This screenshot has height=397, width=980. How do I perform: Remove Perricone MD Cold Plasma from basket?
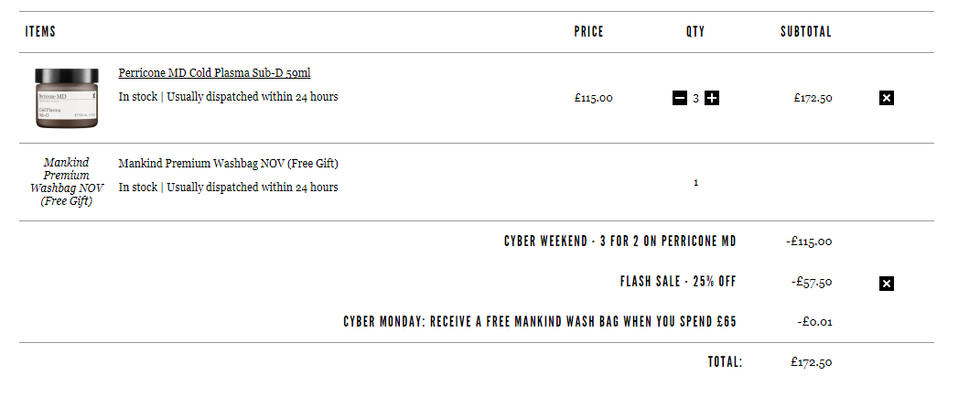(x=887, y=98)
